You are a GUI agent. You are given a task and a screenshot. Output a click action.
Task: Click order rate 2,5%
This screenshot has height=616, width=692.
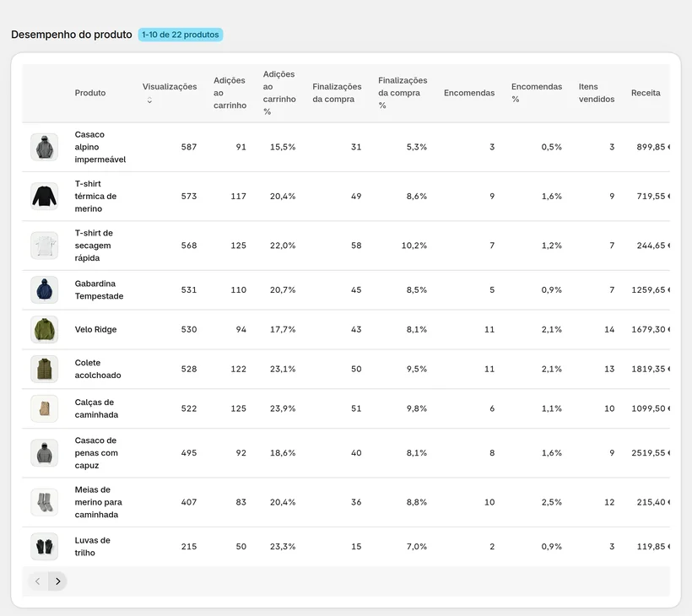pyautogui.click(x=552, y=502)
